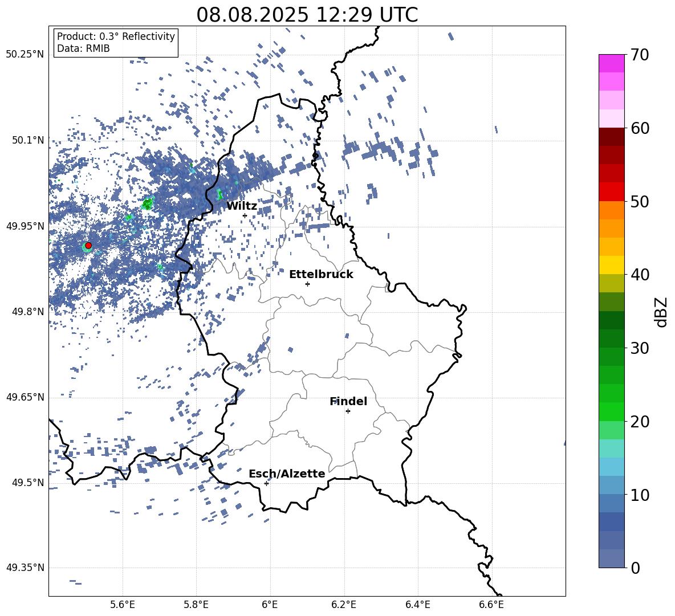Click the 49.5°N latitude label
Viewport: 675px width, 616px height.
[28, 482]
